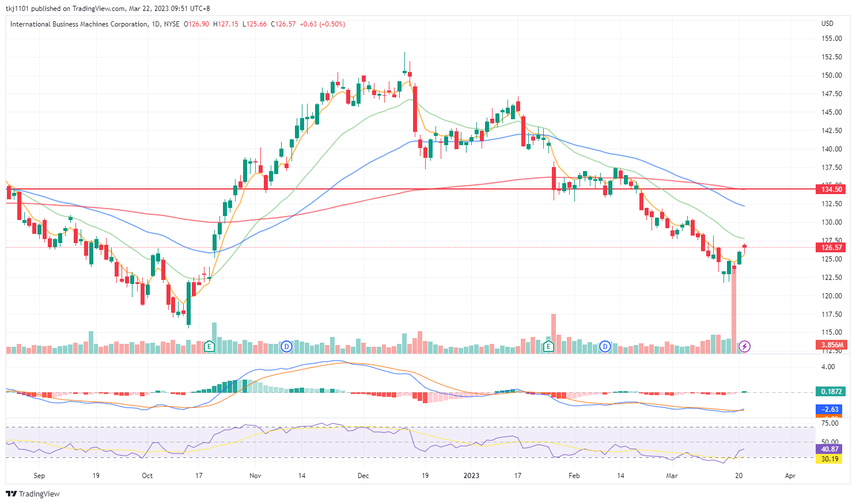Click the Nov label on time axis
The image size is (856, 504).
click(255, 476)
